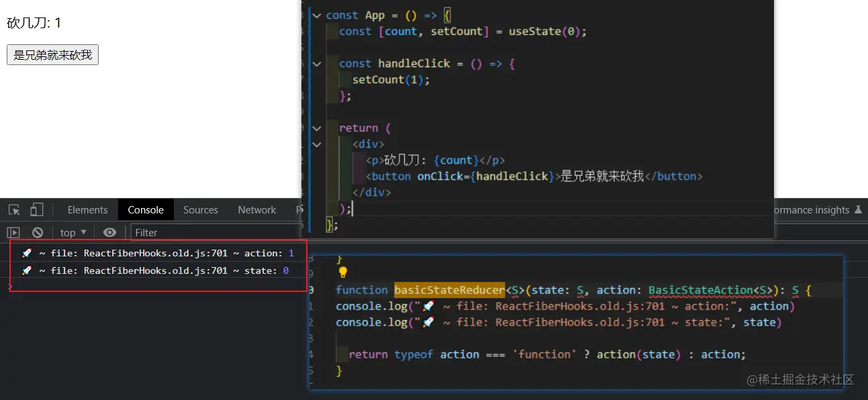Toggle the device toolbar icon
This screenshot has width=868, height=400.
click(x=37, y=209)
